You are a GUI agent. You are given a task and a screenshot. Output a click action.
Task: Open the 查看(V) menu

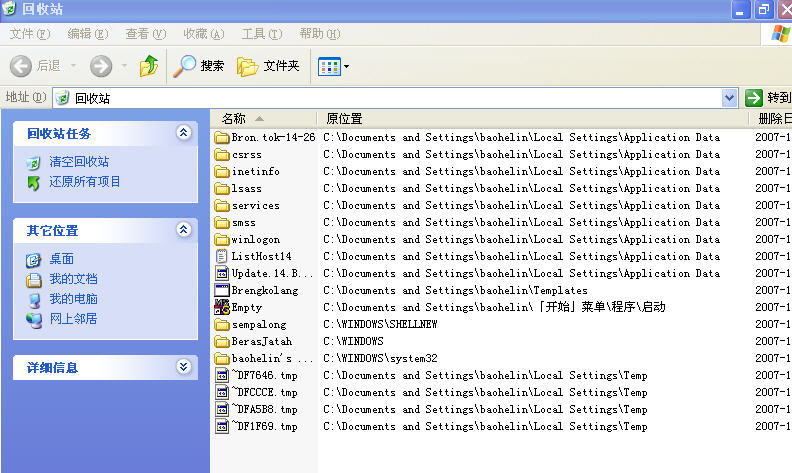pos(146,34)
